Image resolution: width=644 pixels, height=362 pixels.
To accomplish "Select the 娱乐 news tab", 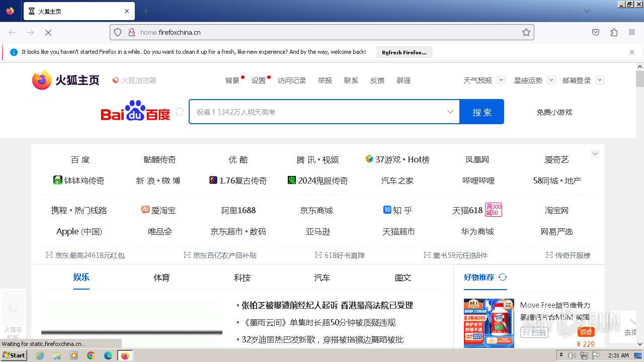I will (x=81, y=277).
